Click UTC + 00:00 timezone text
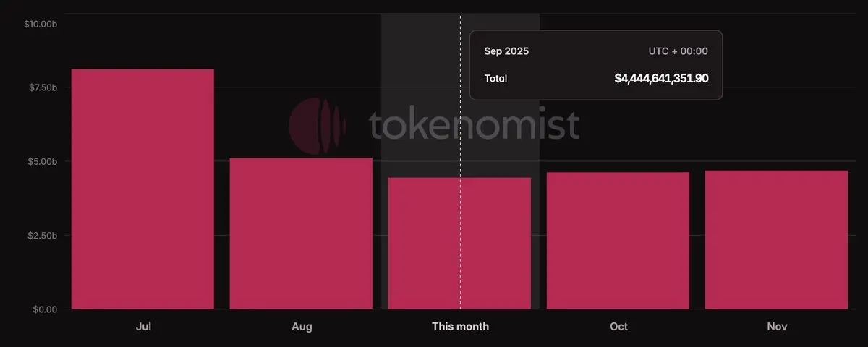The image size is (868, 347). [x=678, y=51]
